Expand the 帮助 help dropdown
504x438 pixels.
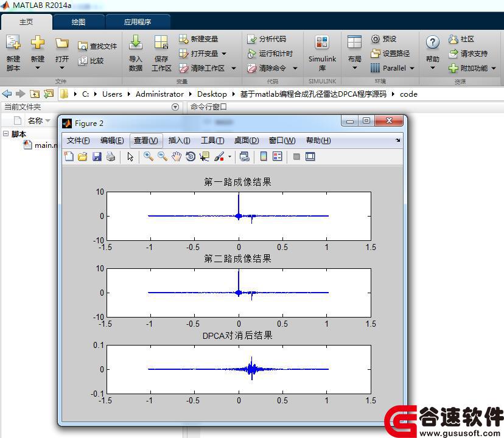[x=433, y=68]
